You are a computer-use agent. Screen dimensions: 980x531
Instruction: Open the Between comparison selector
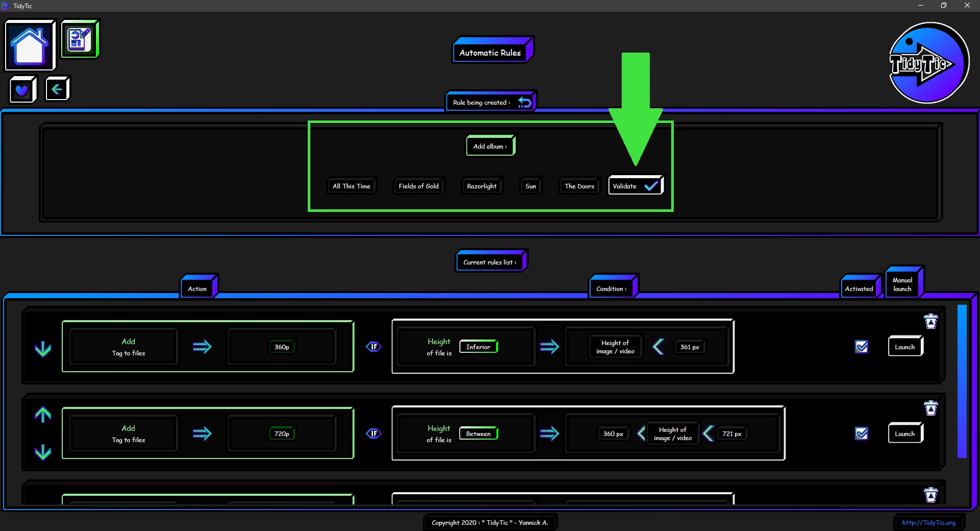point(478,433)
